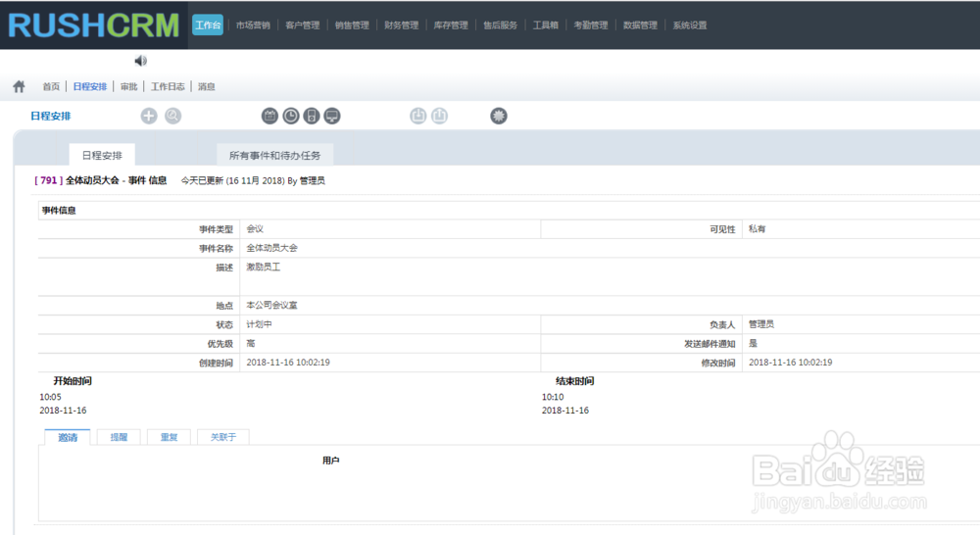Open 客户管理 menu

point(303,25)
